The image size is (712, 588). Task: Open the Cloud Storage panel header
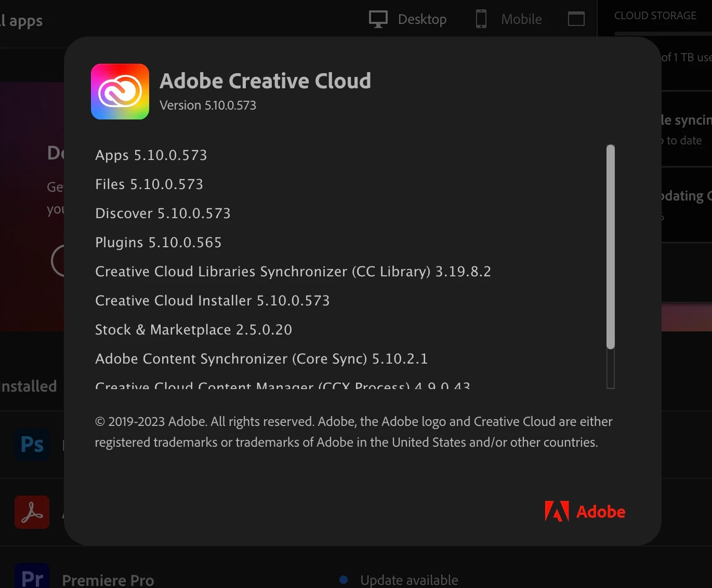[655, 16]
